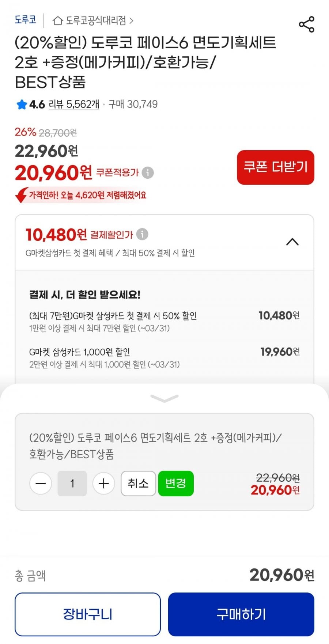The image size is (329, 644).
Task: Tap the blue star rating icon
Action: (22, 105)
